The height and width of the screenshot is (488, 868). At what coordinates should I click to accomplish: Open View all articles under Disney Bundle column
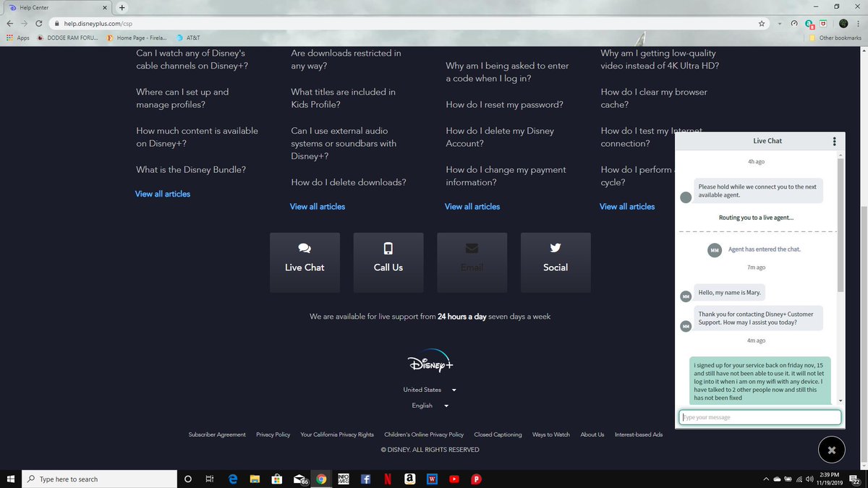(x=163, y=194)
